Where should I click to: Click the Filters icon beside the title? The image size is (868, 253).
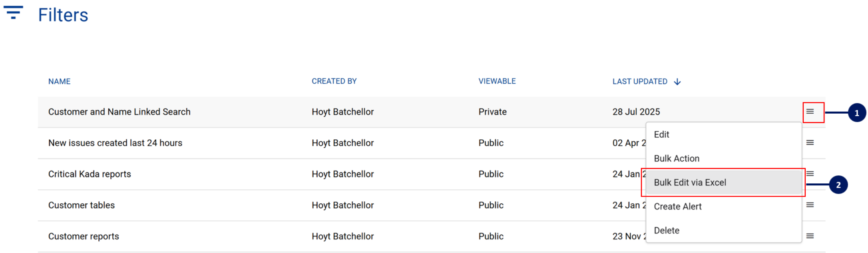[13, 12]
